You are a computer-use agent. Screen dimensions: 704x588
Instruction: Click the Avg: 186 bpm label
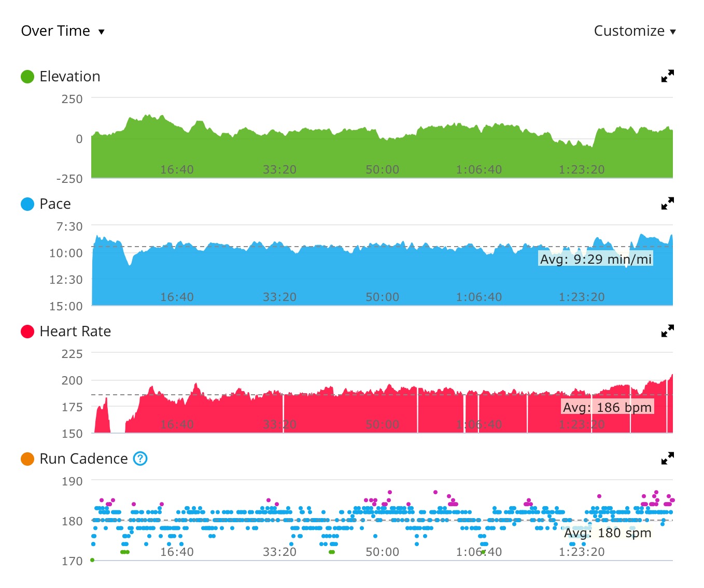tap(607, 407)
